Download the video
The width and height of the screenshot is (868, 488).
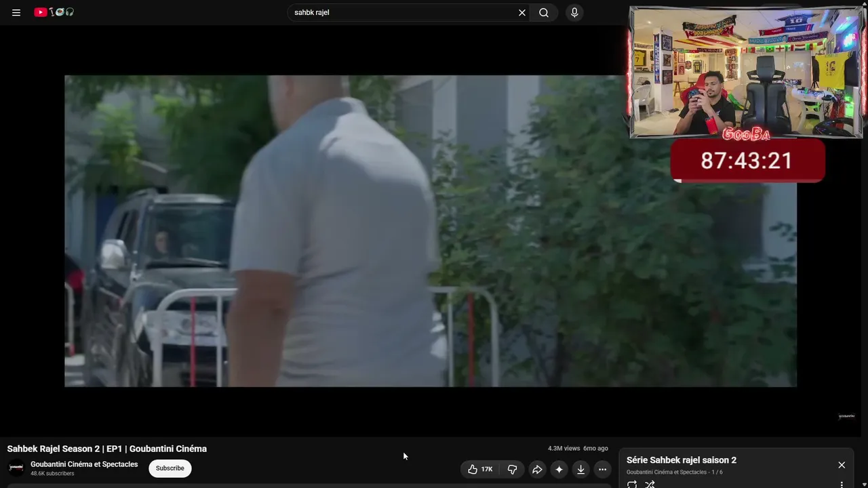tap(580, 469)
